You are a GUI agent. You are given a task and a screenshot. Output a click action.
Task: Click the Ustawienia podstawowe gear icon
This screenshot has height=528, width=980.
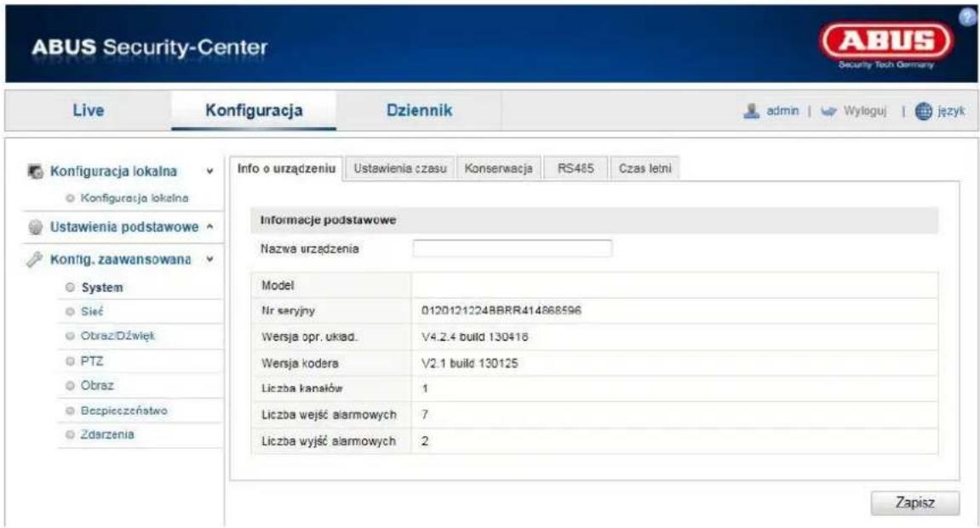coord(36,227)
